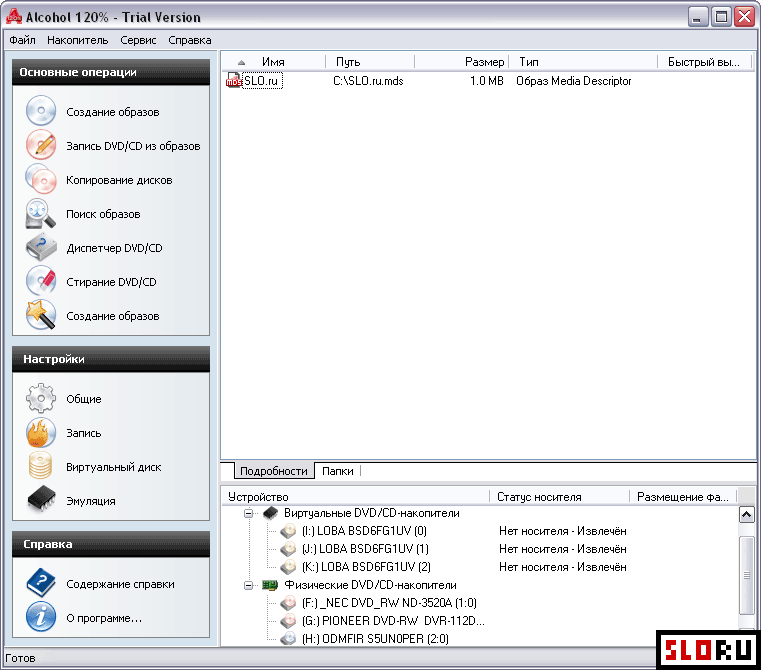Sort images by the Имя column header
Screen dimensions: 761x670
(x=273, y=62)
